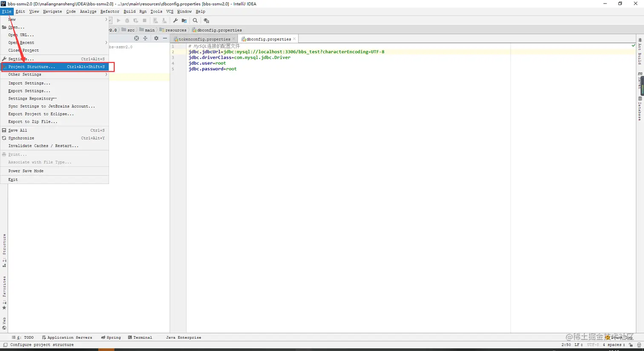Image resolution: width=644 pixels, height=351 pixels.
Task: Open the Application Servers tool window
Action: pyautogui.click(x=67, y=337)
